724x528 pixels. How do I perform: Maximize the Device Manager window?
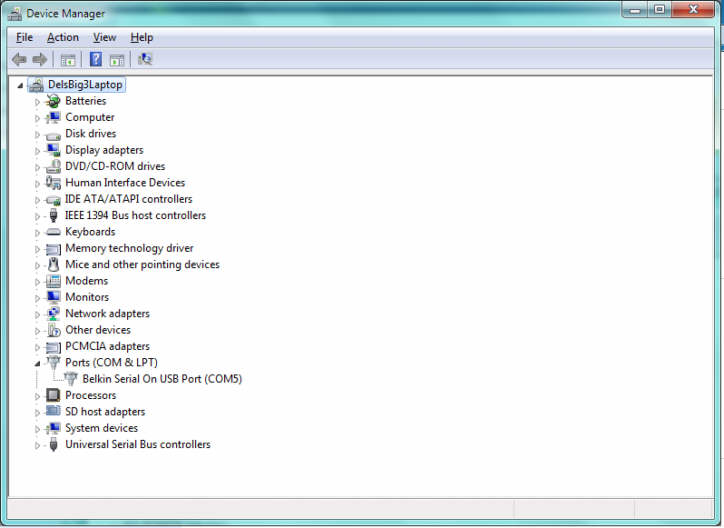click(659, 10)
